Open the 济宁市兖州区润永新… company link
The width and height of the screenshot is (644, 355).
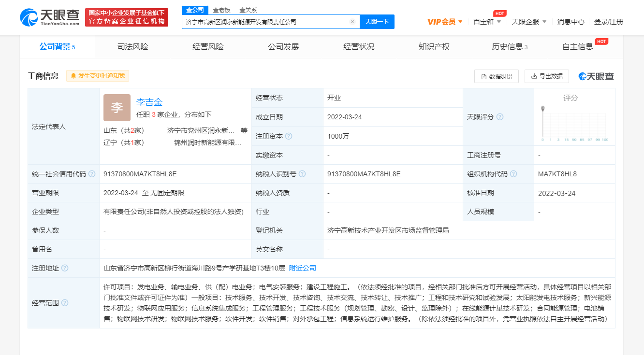(201, 130)
